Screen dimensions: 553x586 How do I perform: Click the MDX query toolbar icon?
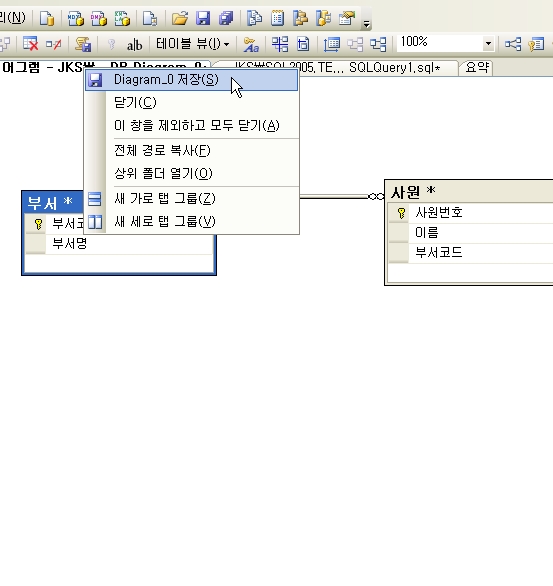(76, 18)
